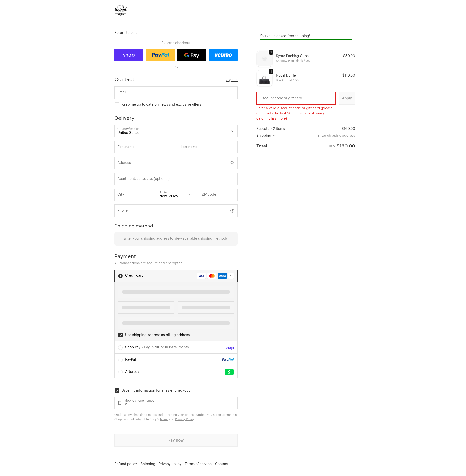This screenshot has height=476, width=466.
Task: Uncheck Use shipping address as billing address
Action: tap(120, 335)
